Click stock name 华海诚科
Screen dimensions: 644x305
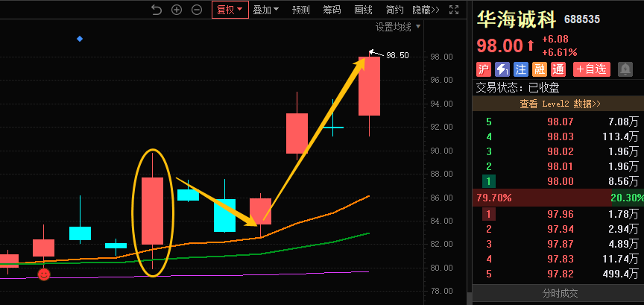517,19
